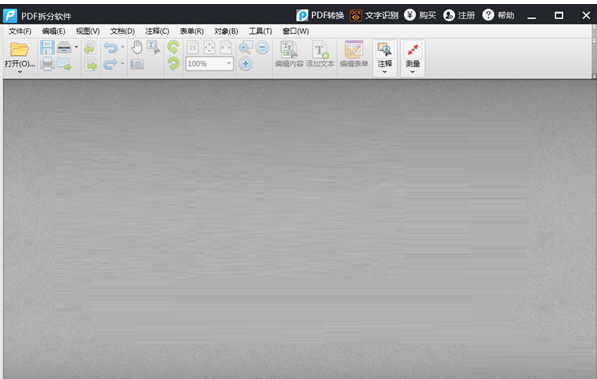Select the hand pan tool
The height and width of the screenshot is (379, 597).
[137, 48]
